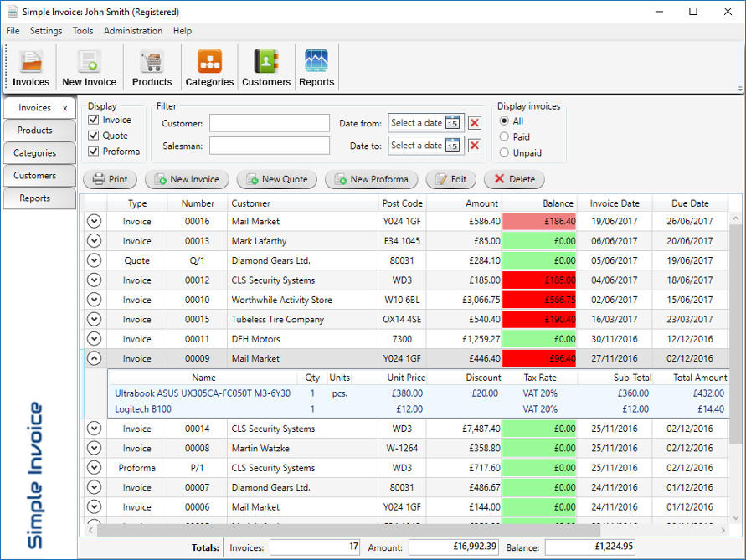Click the application icon in title bar
The height and width of the screenshot is (560, 746).
13,12
